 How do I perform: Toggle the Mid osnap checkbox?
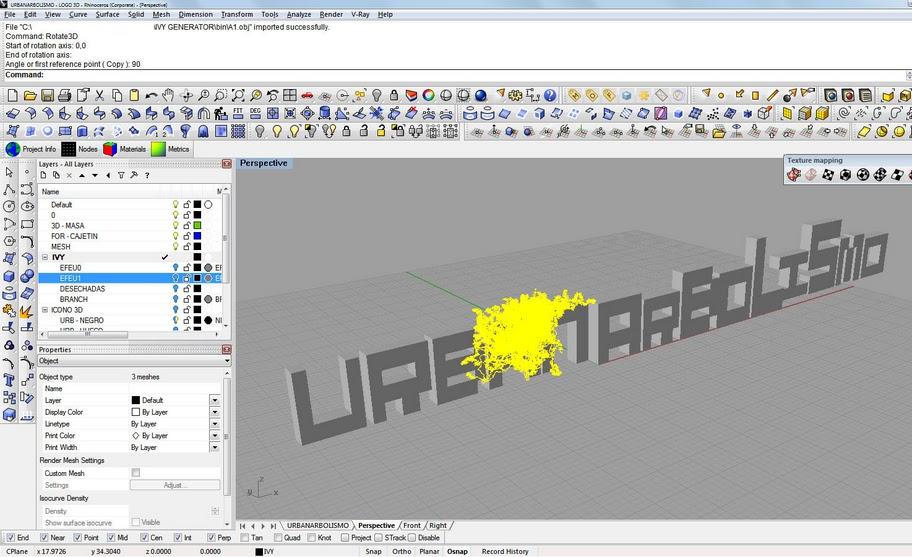point(111,538)
